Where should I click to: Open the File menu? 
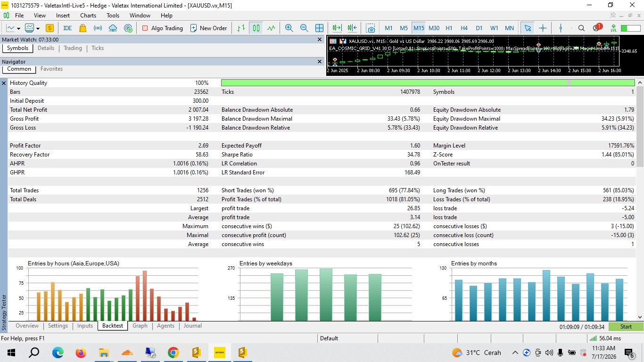tap(19, 16)
